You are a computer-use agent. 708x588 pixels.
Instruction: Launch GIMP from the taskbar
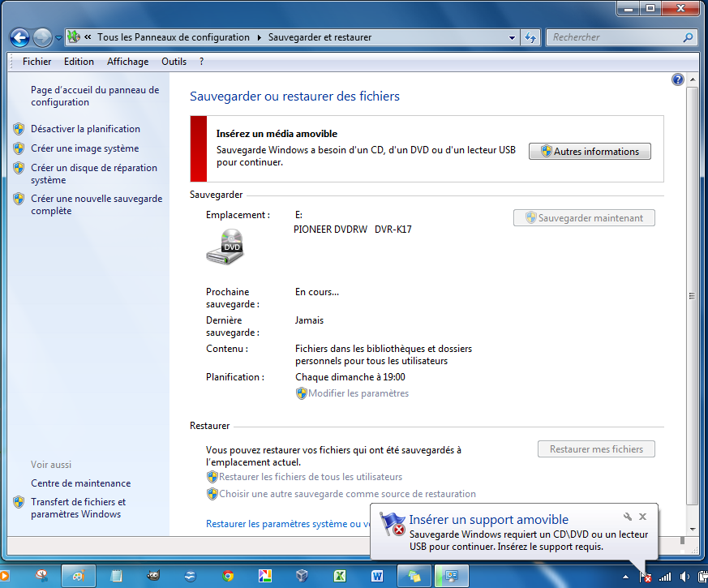click(153, 576)
